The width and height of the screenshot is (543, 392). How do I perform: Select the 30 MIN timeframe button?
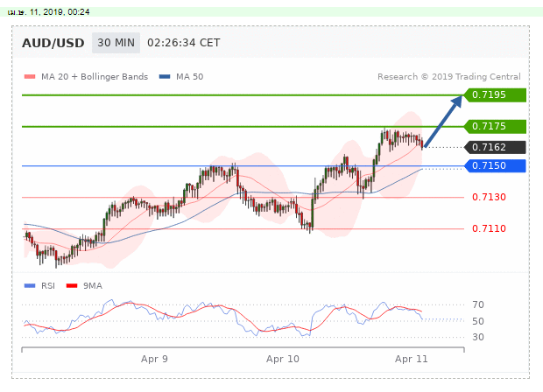(x=116, y=43)
